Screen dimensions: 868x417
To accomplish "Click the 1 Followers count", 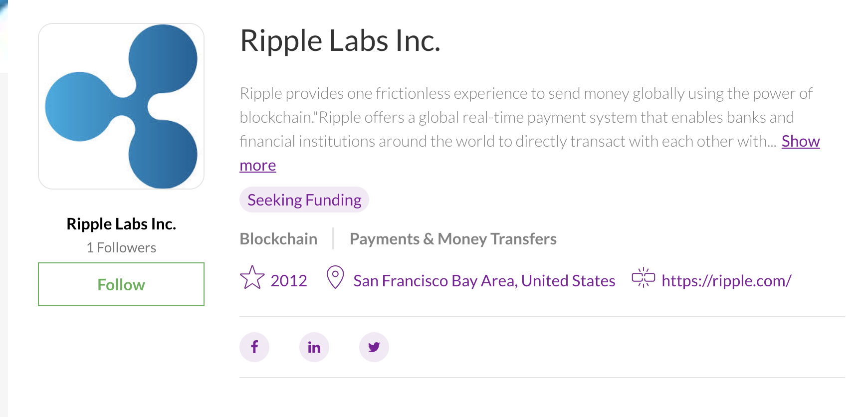I will (121, 247).
